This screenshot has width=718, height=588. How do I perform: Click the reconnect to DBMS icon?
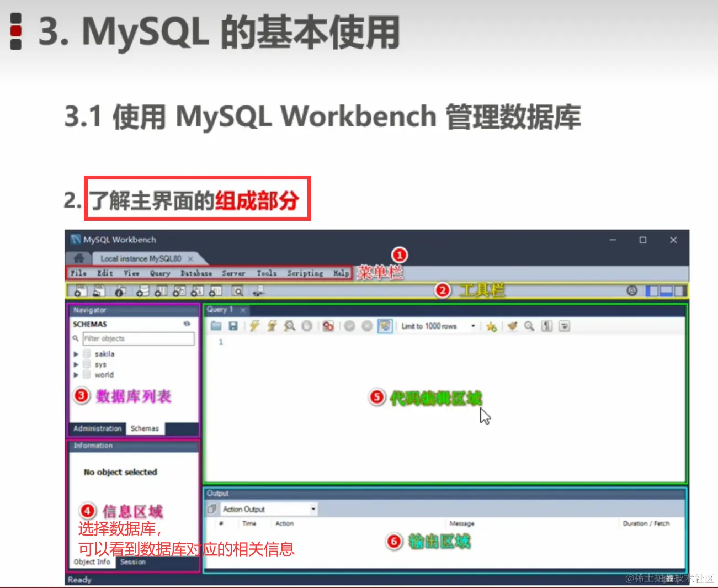[x=258, y=290]
